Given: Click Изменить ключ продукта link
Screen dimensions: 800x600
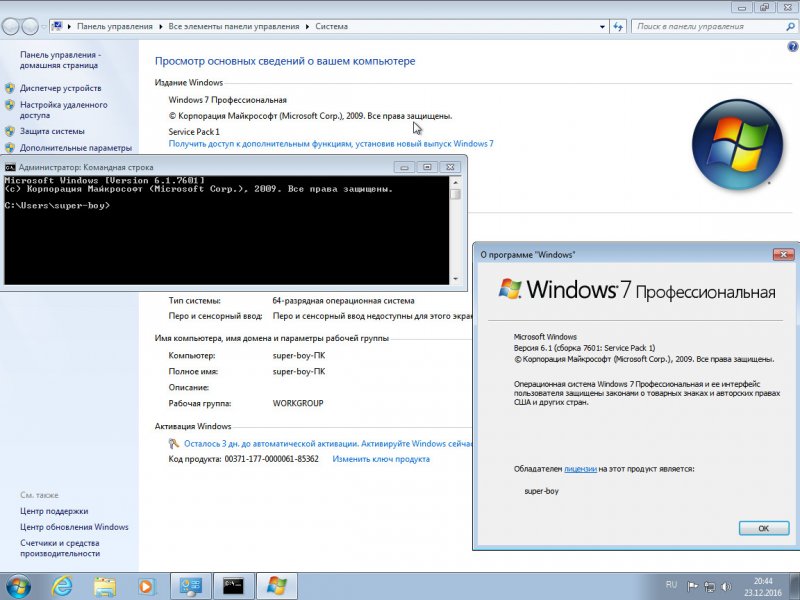Looking at the screenshot, I should click(381, 459).
